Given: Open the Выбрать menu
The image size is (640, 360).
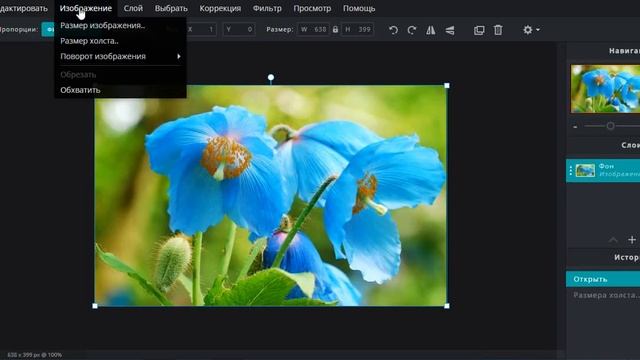Looking at the screenshot, I should (171, 8).
